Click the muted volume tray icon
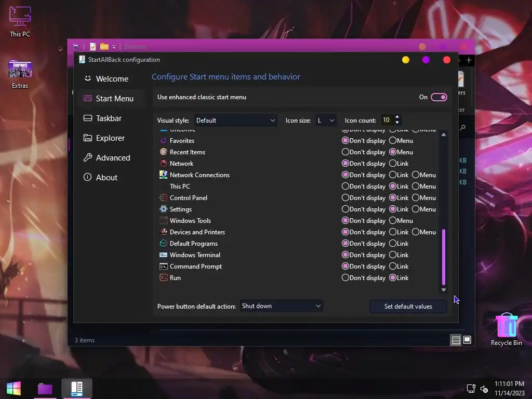 [x=484, y=389]
